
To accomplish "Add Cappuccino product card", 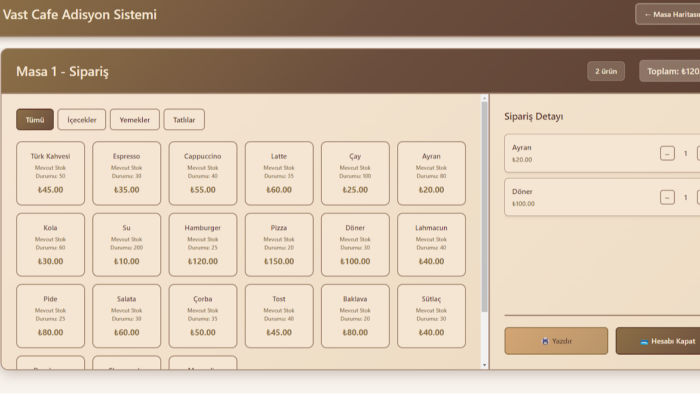I will tap(203, 174).
